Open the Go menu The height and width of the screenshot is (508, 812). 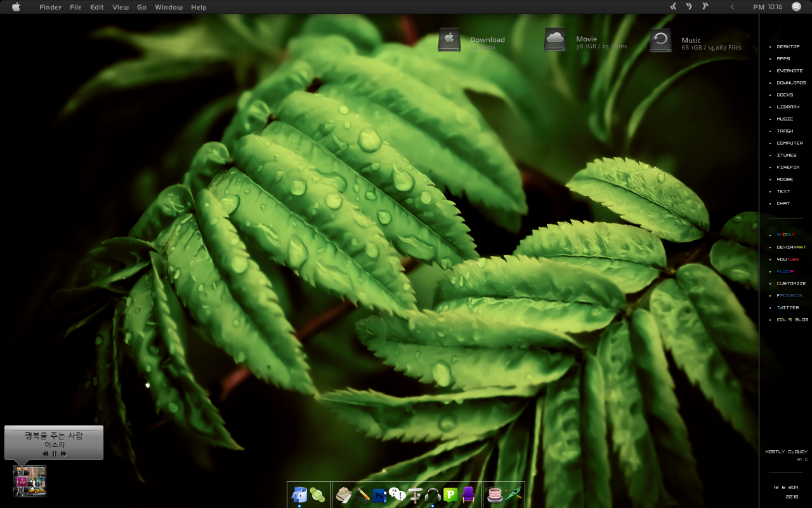coord(141,7)
